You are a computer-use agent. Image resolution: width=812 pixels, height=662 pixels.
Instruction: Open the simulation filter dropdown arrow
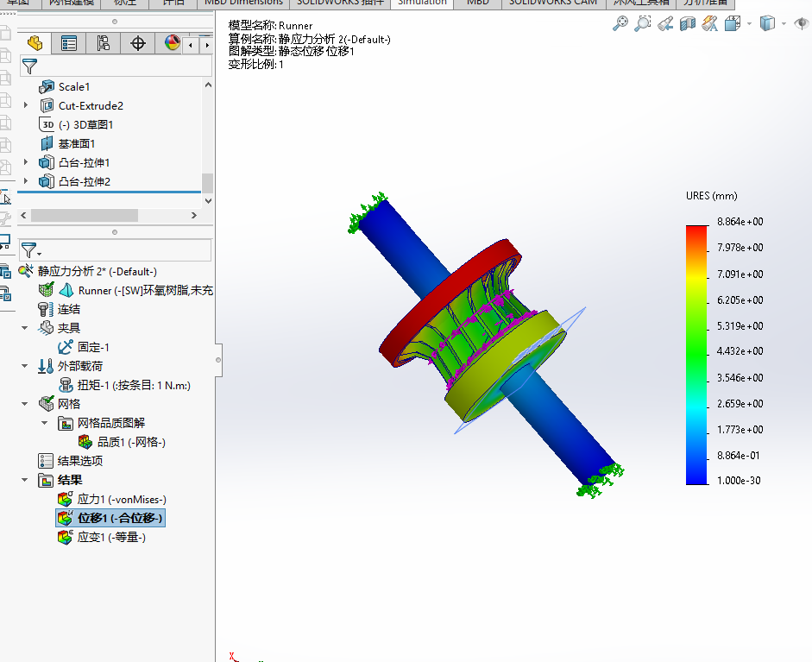click(x=40, y=254)
